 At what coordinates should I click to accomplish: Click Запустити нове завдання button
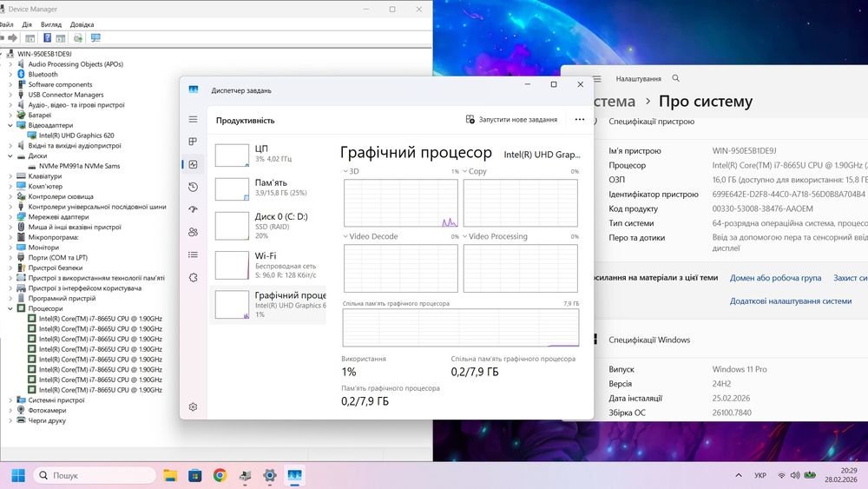click(x=511, y=120)
